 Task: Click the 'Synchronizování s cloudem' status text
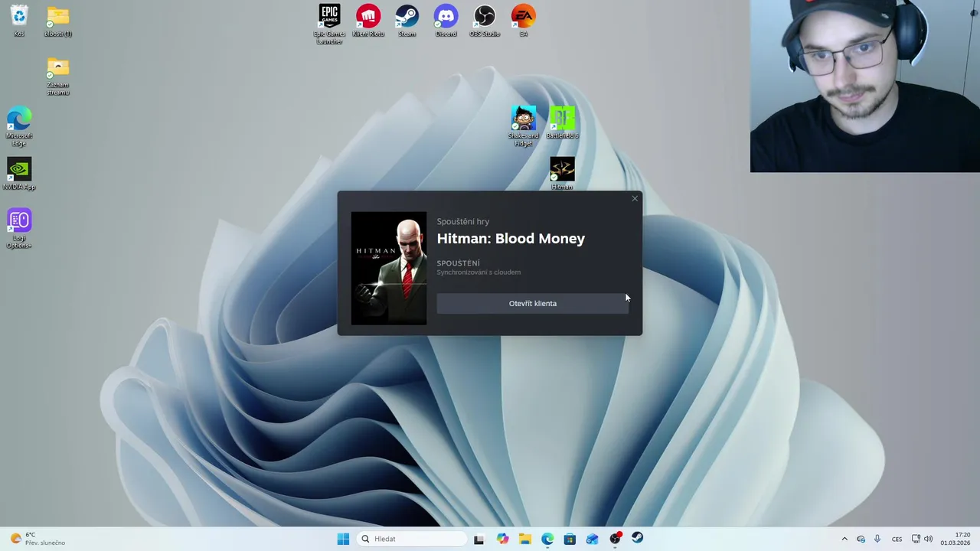(479, 272)
